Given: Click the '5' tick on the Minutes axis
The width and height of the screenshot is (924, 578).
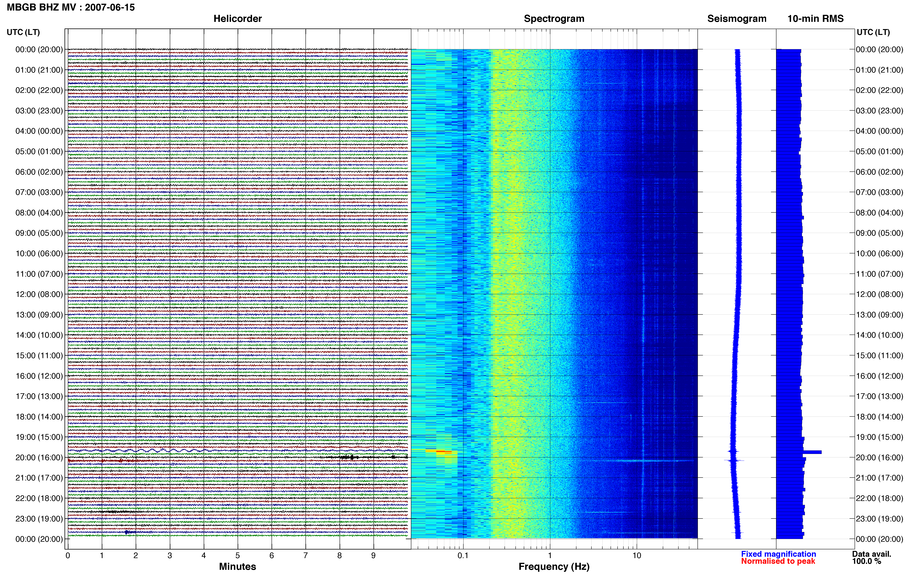Looking at the screenshot, I should [238, 555].
